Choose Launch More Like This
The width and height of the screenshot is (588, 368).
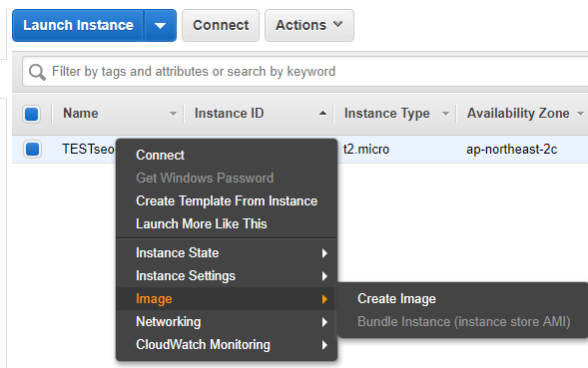point(202,223)
